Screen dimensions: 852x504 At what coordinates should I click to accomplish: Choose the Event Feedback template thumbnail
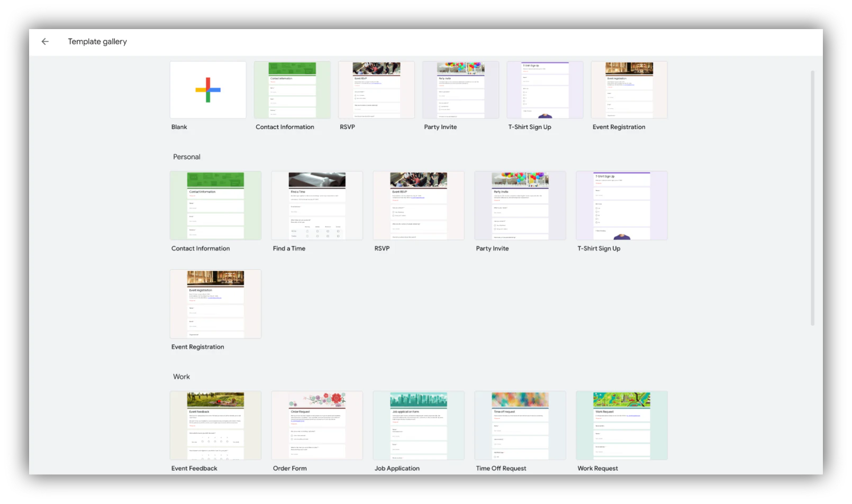click(x=215, y=426)
